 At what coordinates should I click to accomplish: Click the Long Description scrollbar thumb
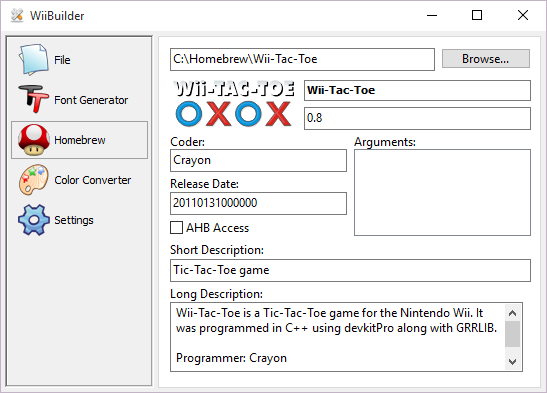(x=512, y=334)
